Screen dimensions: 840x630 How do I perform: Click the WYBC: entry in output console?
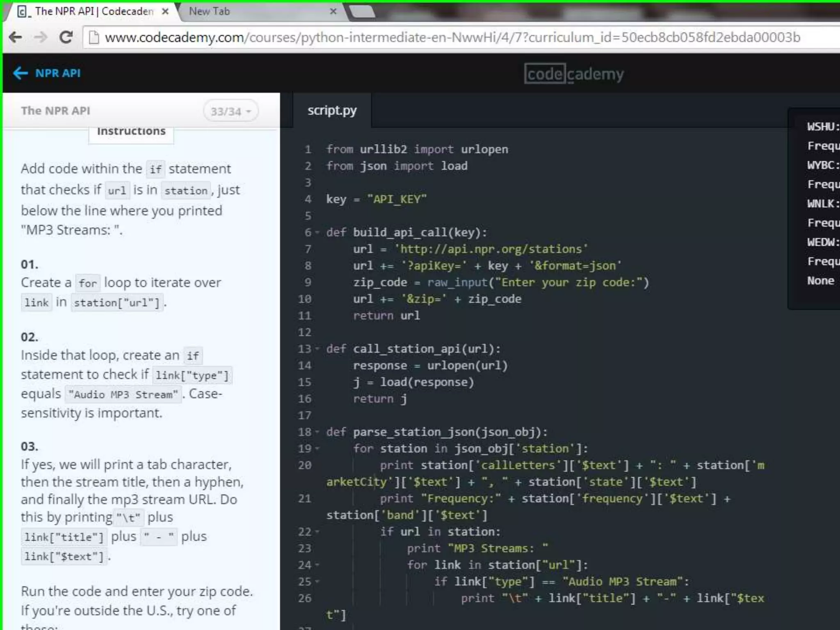tap(823, 165)
